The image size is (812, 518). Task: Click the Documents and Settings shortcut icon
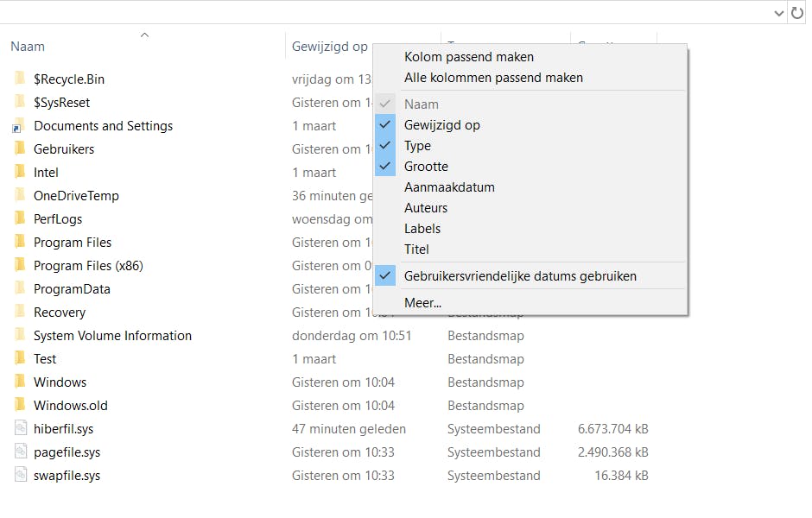[x=19, y=126]
